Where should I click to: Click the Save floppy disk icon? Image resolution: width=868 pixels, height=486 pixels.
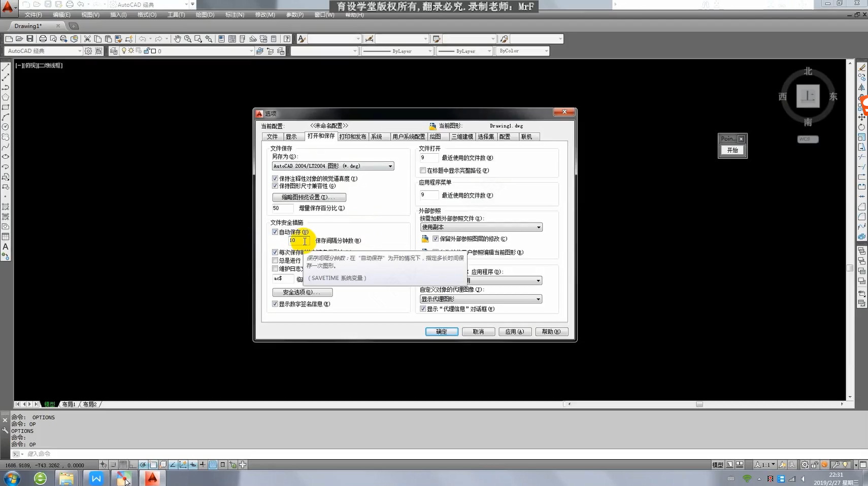pos(30,39)
